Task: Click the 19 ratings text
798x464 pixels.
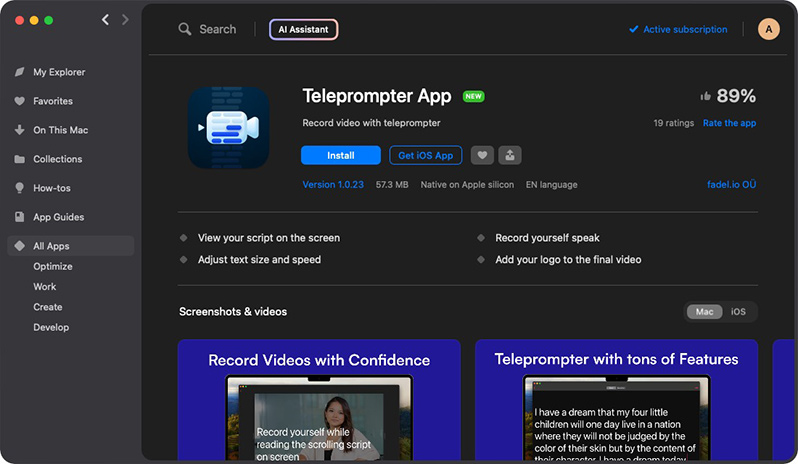Action: coord(673,123)
